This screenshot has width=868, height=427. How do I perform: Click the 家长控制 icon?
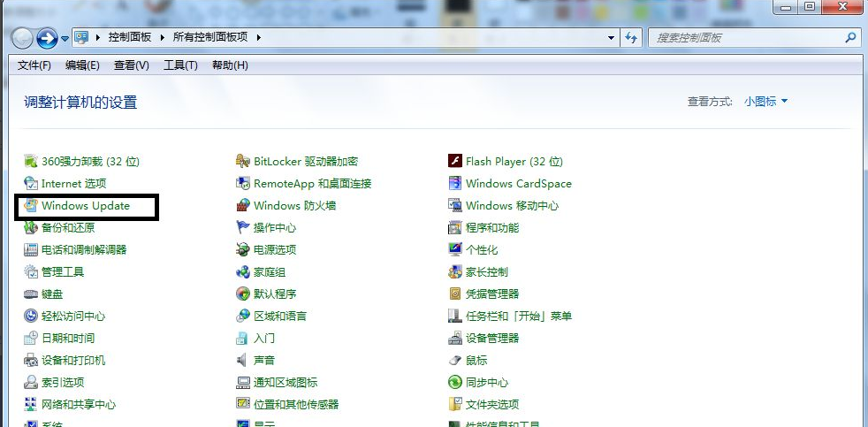455,272
